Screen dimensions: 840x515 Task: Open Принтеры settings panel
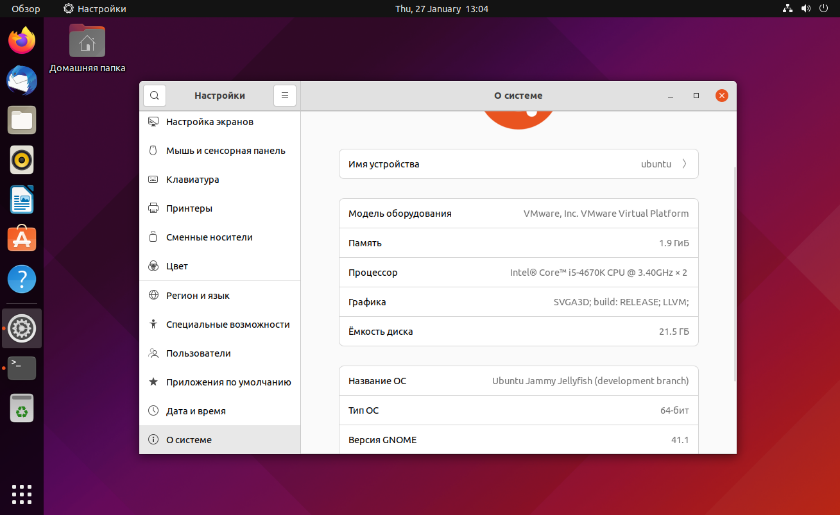(x=220, y=208)
